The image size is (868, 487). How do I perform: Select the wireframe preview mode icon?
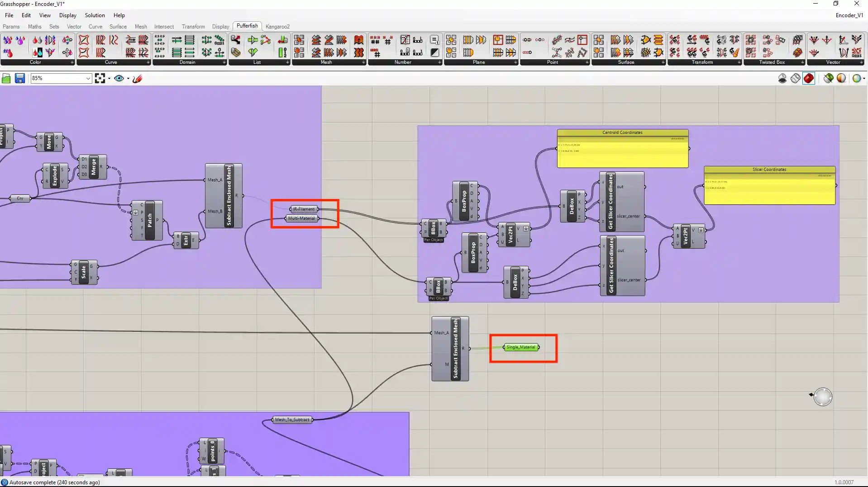[x=796, y=79]
